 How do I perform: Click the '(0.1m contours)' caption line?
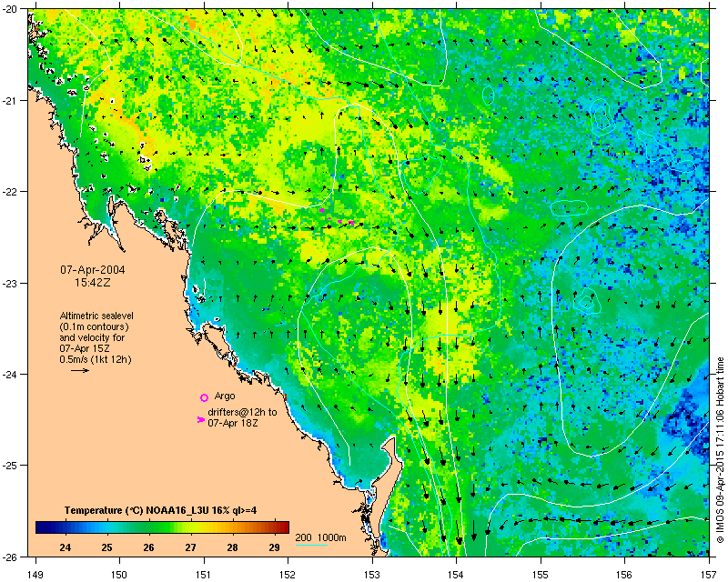click(95, 326)
